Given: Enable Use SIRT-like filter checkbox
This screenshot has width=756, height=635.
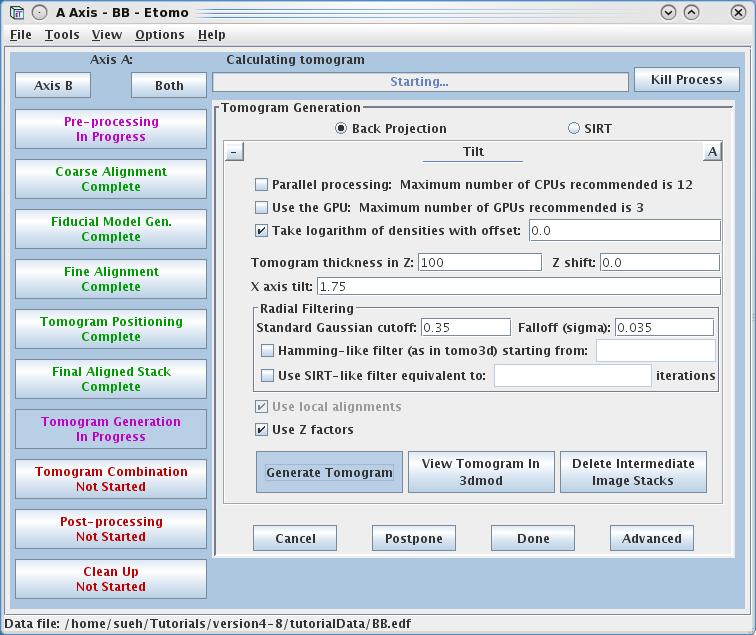Looking at the screenshot, I should pos(267,375).
